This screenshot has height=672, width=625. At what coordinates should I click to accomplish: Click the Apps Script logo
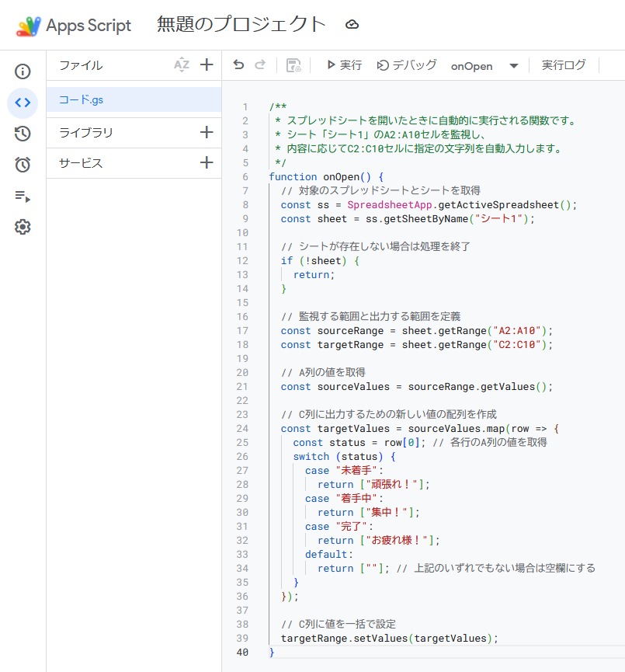coord(28,26)
